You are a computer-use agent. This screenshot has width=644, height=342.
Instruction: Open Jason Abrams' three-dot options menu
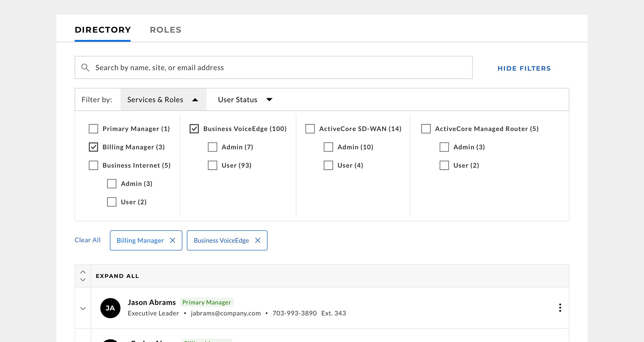(x=560, y=308)
